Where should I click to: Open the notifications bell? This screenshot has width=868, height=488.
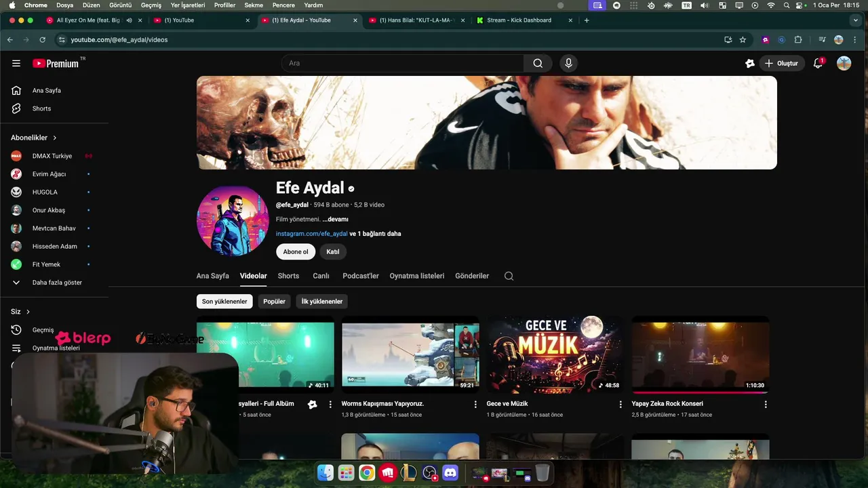tap(818, 63)
